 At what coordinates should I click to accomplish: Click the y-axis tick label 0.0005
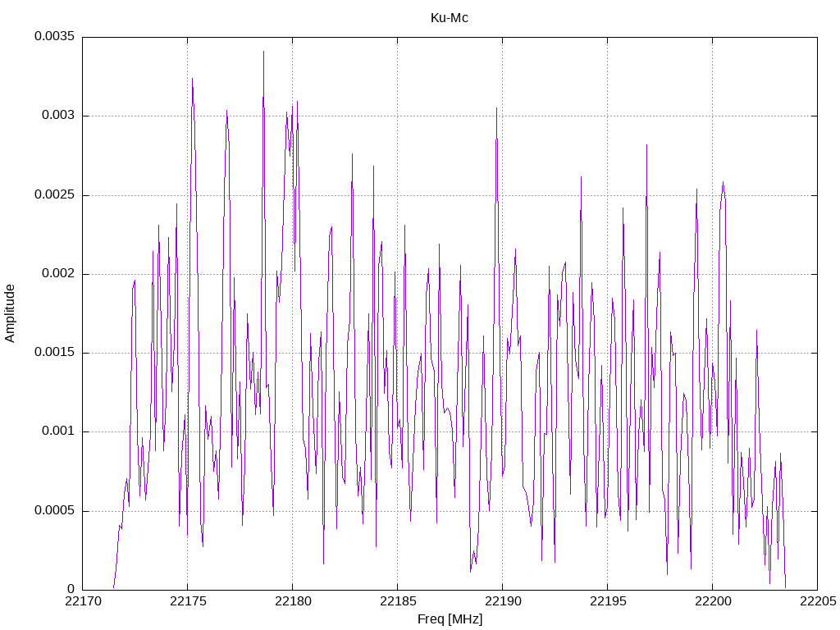tap(55, 510)
